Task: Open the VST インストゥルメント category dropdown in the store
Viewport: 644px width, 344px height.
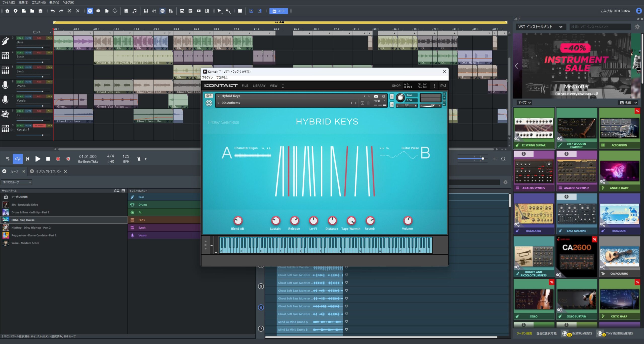Action: pyautogui.click(x=541, y=27)
